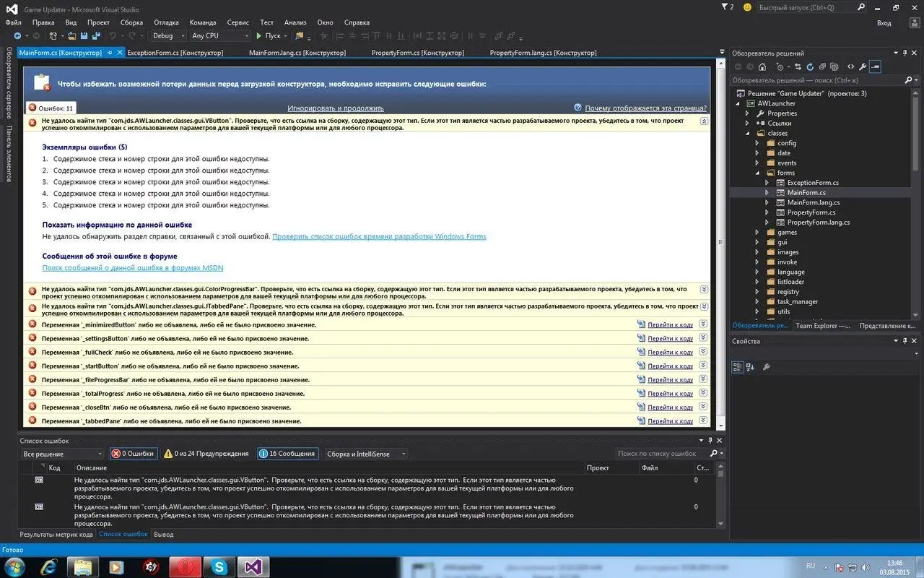This screenshot has width=924, height=578.
Task: Click the New Project toolbar icon
Action: pos(53,35)
